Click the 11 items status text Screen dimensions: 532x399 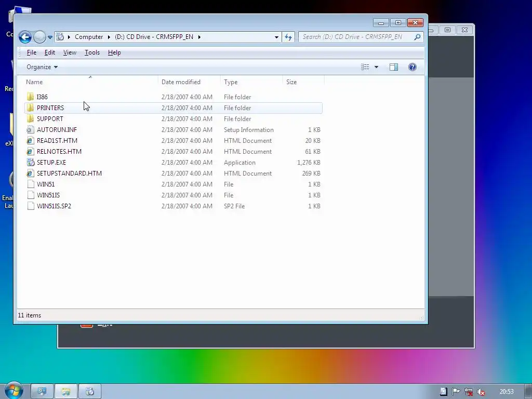tap(30, 315)
